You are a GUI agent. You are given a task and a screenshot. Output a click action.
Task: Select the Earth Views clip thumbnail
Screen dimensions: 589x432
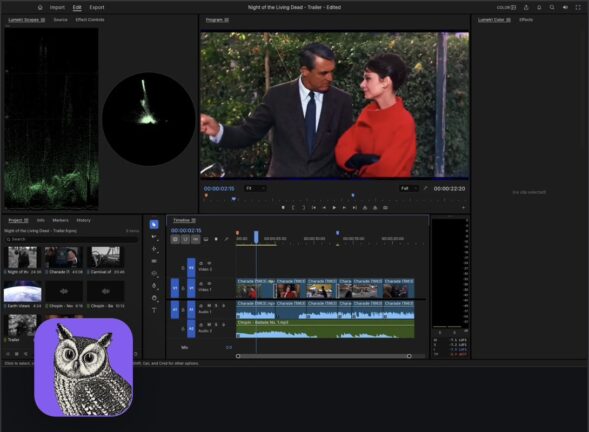[23, 292]
